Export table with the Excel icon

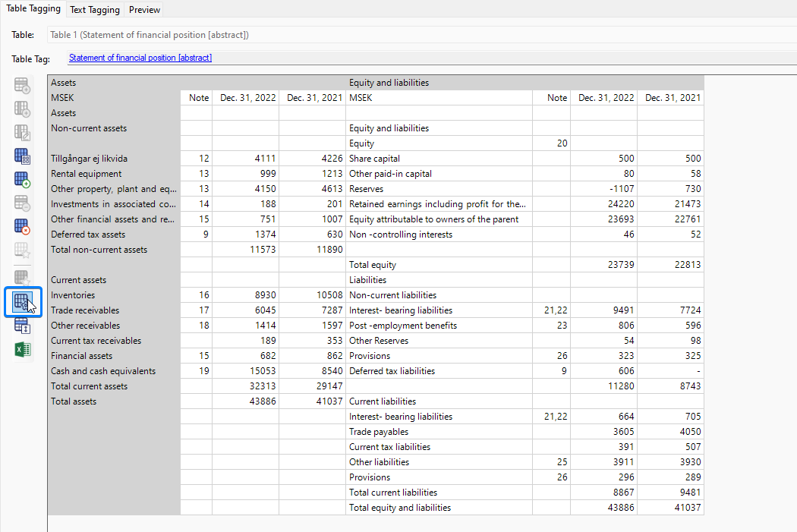click(x=22, y=349)
